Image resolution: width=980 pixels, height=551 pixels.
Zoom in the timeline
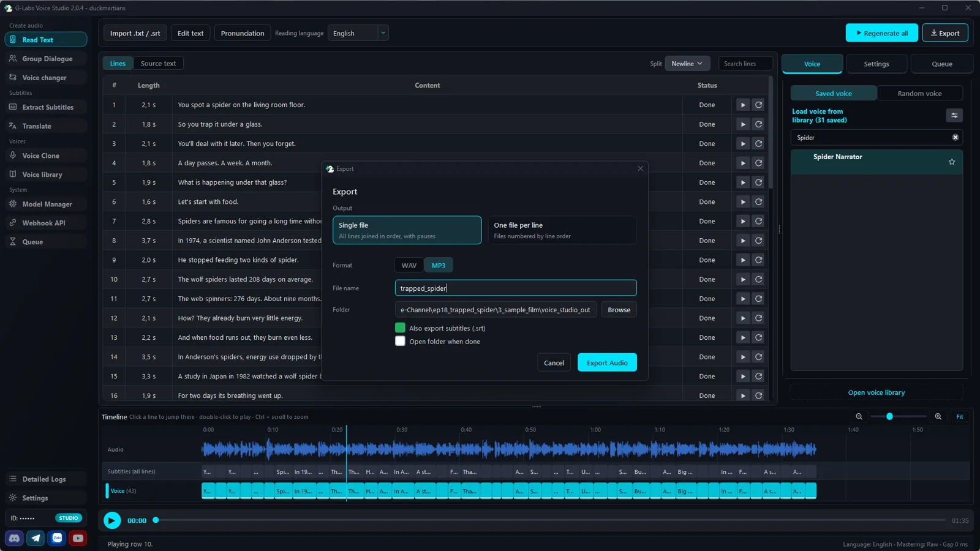tap(938, 416)
